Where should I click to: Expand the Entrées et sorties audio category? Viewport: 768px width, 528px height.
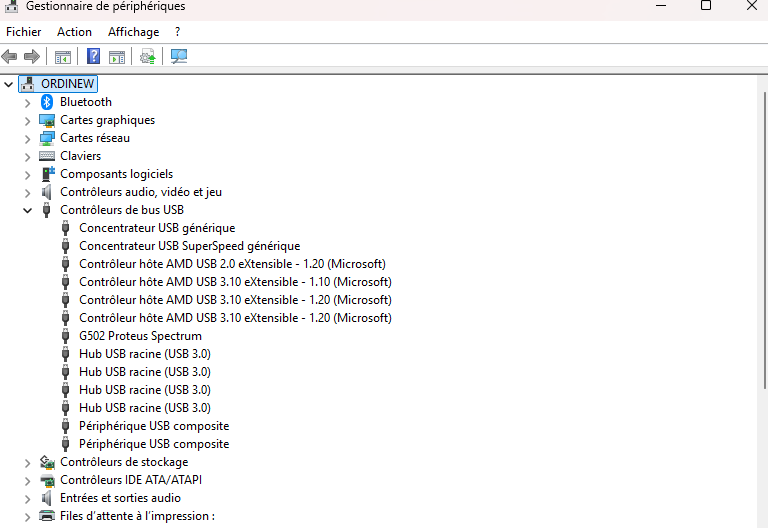coord(27,499)
